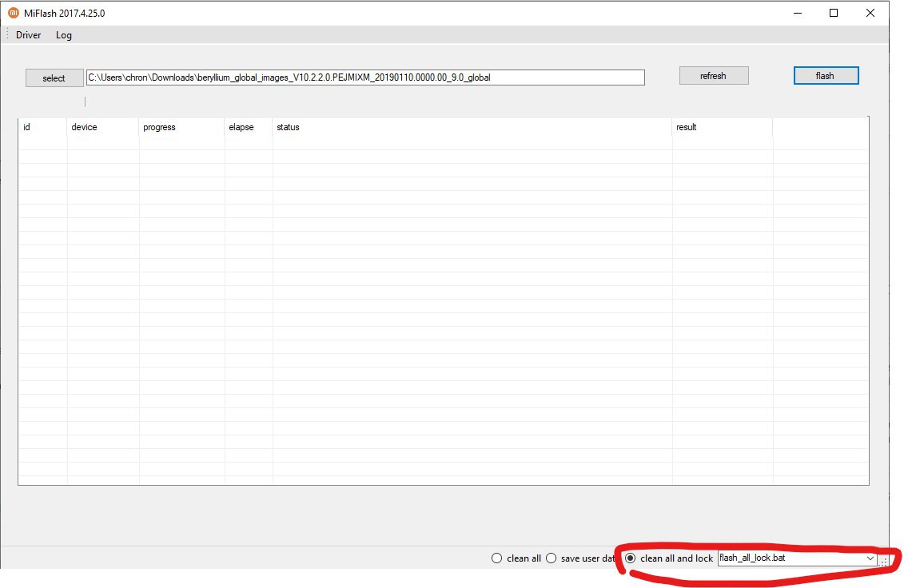Start flashing with the flash button

coord(826,76)
